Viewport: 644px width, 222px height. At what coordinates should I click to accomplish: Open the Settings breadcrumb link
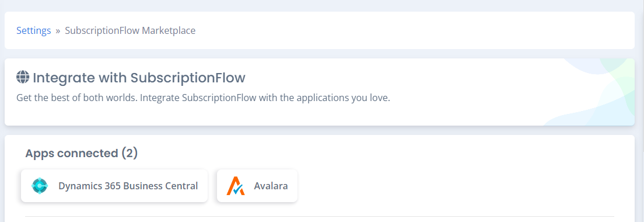pyautogui.click(x=34, y=30)
